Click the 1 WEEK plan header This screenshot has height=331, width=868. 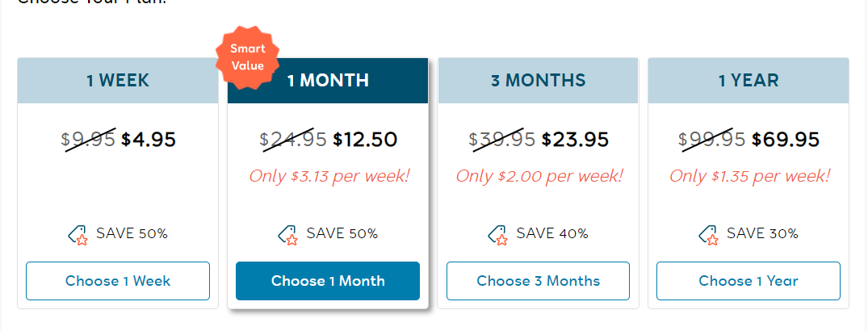[x=118, y=80]
